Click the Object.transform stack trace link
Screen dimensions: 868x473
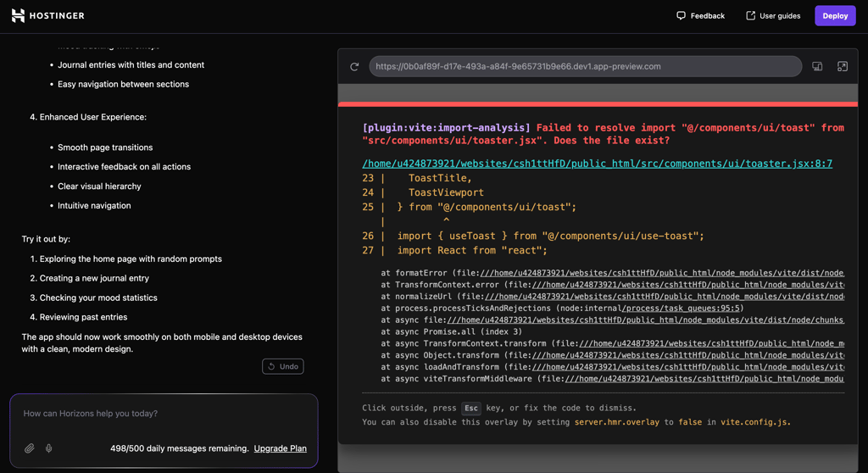tap(688, 355)
